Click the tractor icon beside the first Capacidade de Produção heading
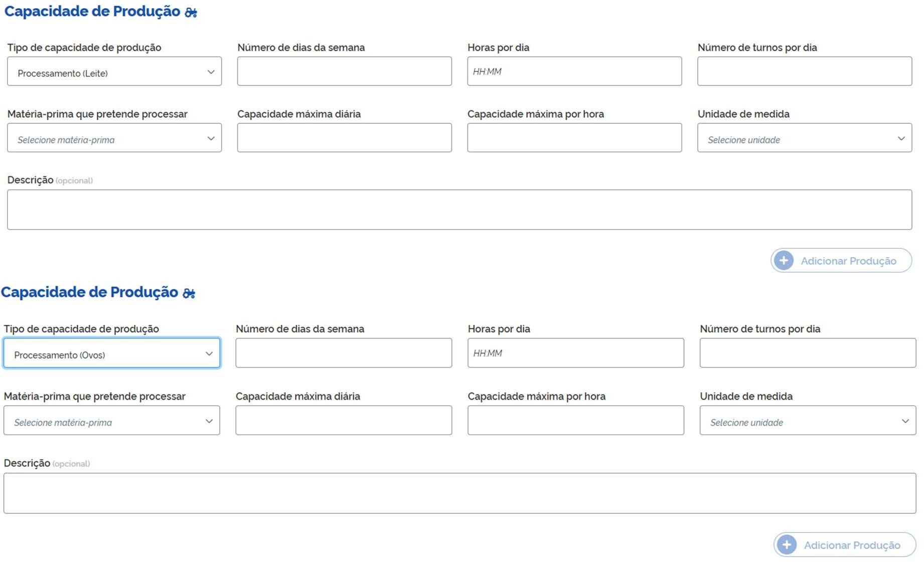Screen dimensions: 924x562 tap(191, 13)
